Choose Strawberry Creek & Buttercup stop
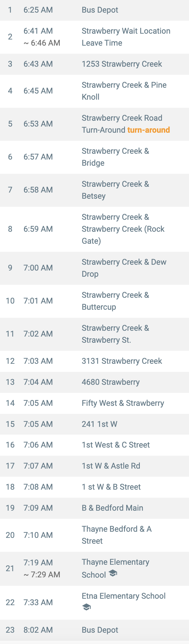Screen dimensions: 189x644 [94, 301]
